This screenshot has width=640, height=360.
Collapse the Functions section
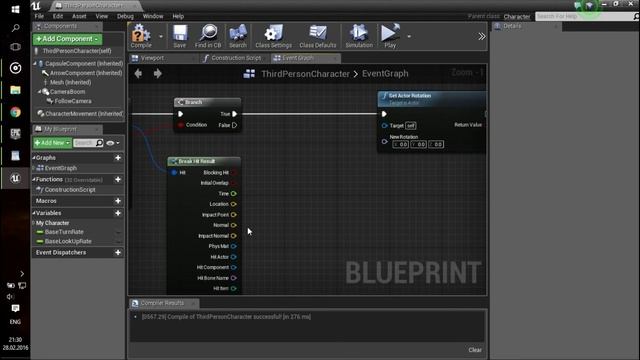34,179
